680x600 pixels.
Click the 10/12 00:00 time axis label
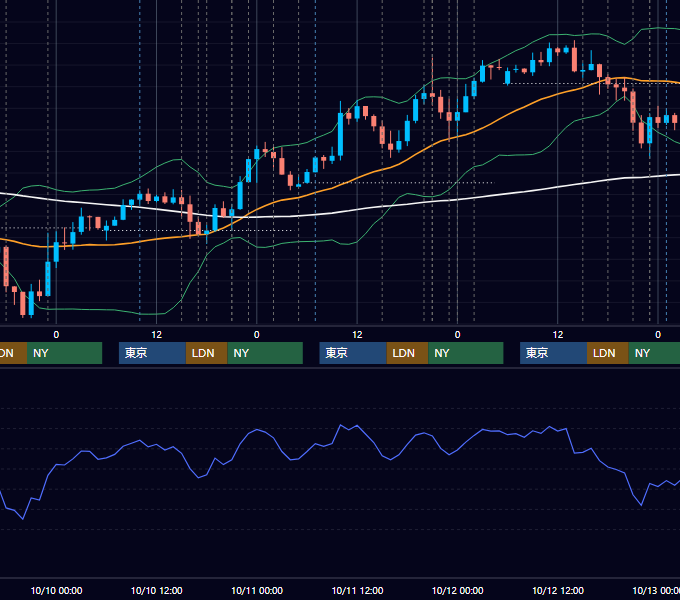click(x=458, y=590)
